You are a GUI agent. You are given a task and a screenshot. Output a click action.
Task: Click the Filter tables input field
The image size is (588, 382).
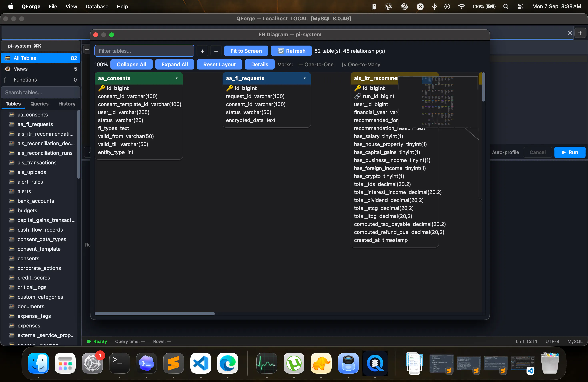(x=144, y=51)
